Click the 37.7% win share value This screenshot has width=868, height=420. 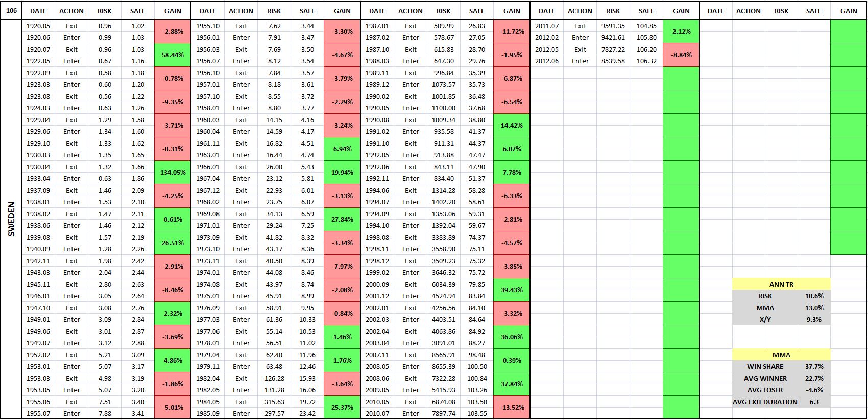(814, 367)
